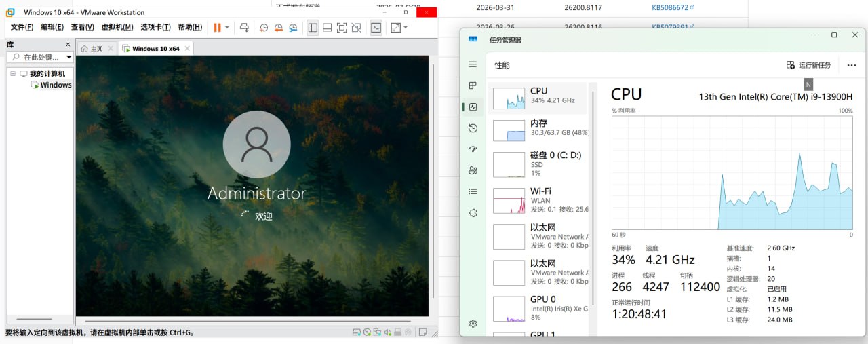Close the 库 library panel
This screenshot has height=344, width=868.
click(x=68, y=44)
